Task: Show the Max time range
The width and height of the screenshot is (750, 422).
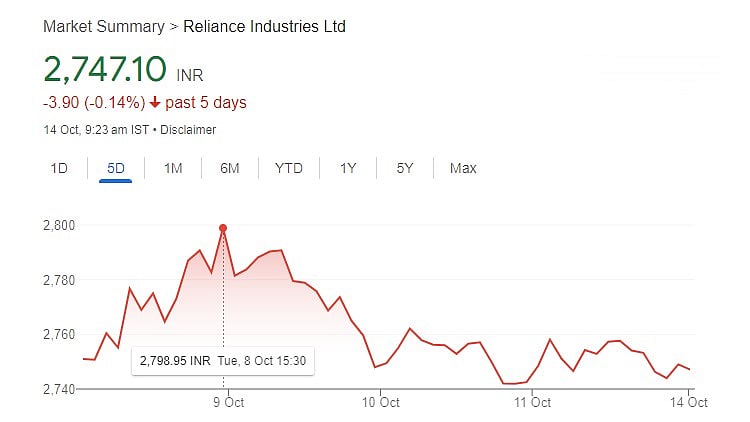Action: [463, 168]
